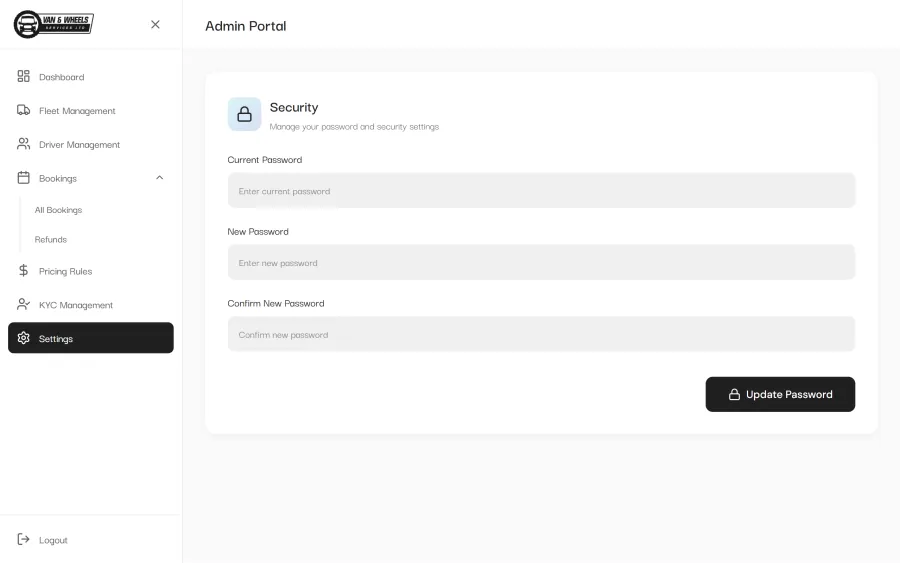Focus the New Password field

coord(541,262)
